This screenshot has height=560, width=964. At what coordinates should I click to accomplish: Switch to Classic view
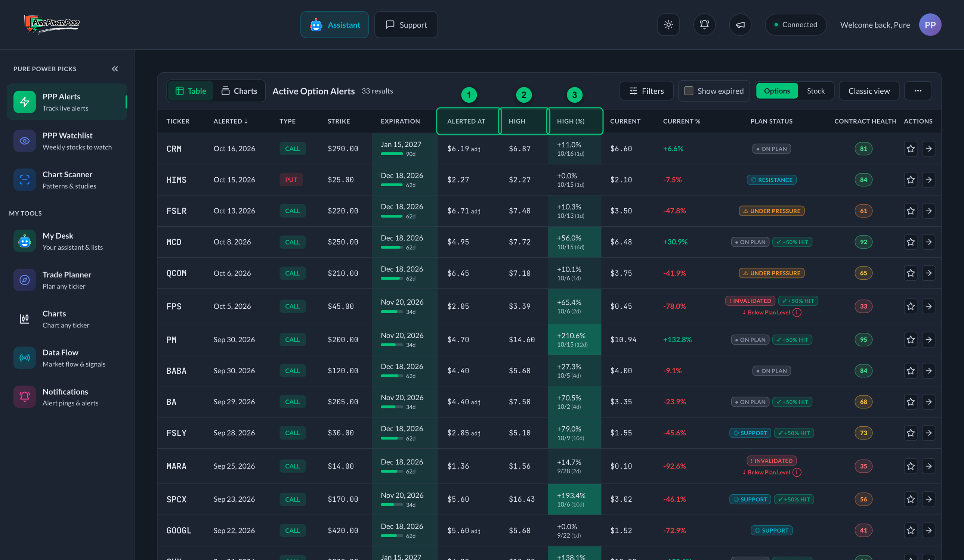(x=869, y=91)
